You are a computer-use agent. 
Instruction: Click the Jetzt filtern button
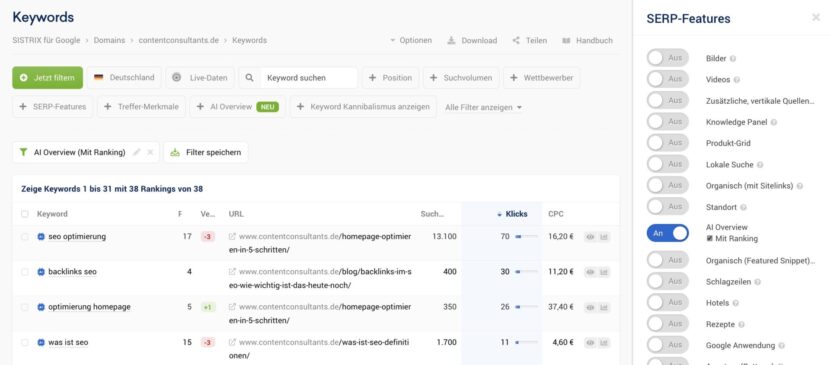48,78
